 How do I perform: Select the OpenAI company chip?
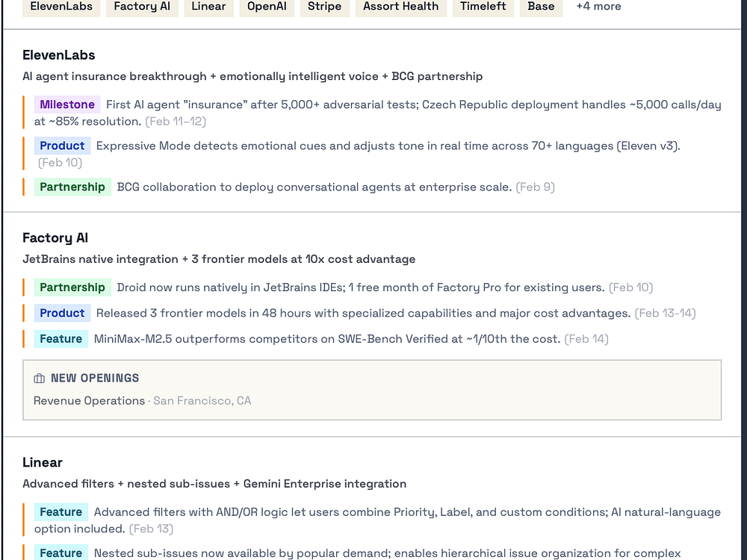(x=267, y=7)
